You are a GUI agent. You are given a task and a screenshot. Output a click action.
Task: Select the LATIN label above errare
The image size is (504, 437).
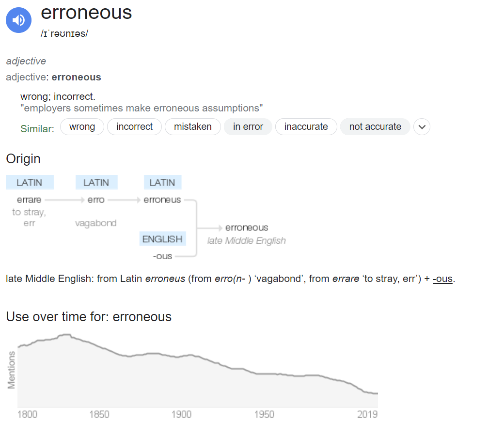pos(30,182)
